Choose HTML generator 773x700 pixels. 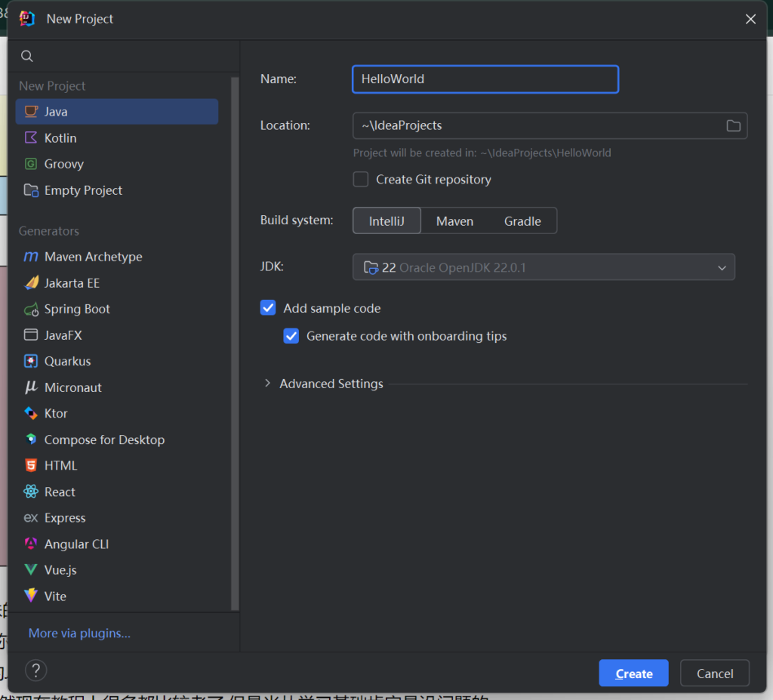(117, 465)
